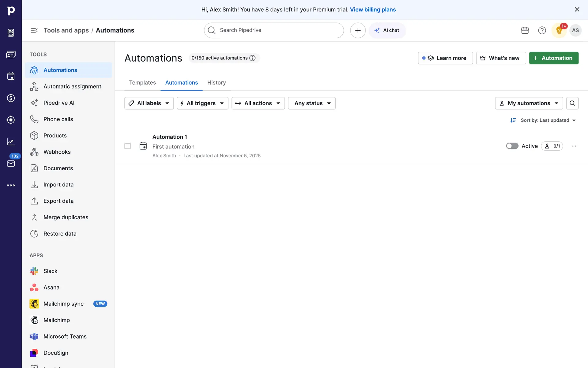Open Automation 1 three-dot options menu
Viewport: 588px width, 368px height.
(574, 146)
